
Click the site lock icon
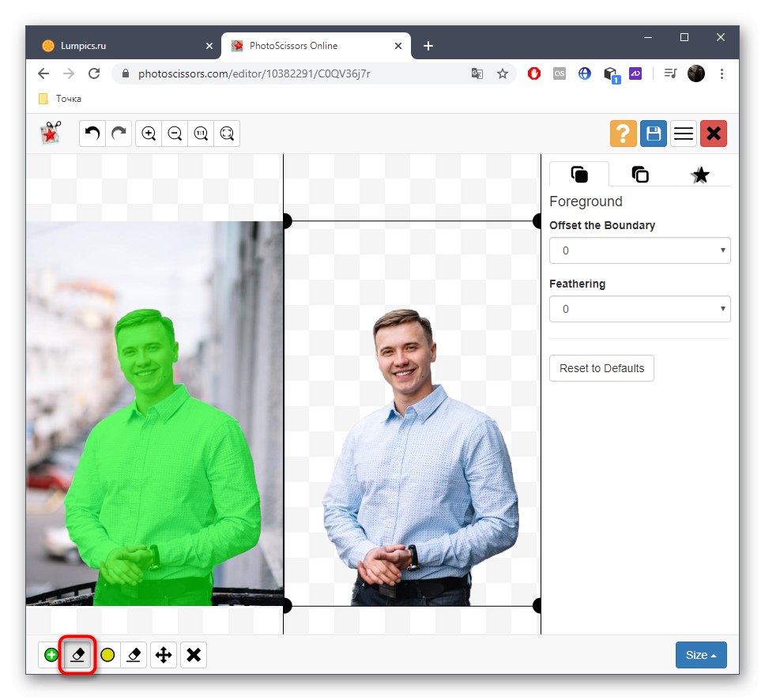point(126,73)
